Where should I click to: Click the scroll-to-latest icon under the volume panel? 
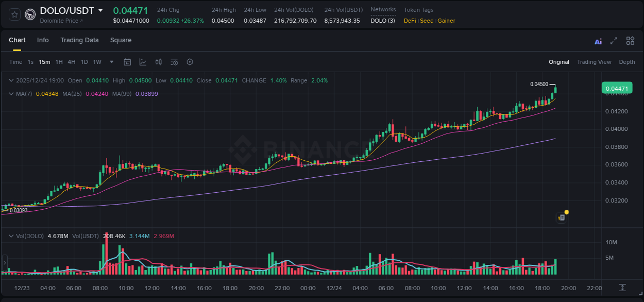621,289
